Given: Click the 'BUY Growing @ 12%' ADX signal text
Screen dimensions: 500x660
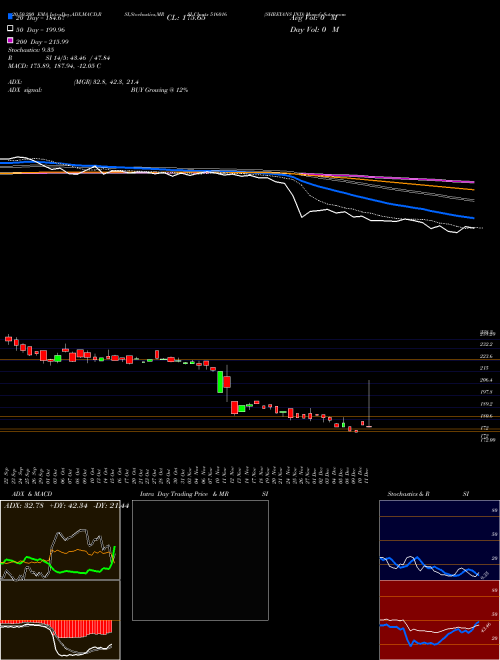Looking at the screenshot, I should pos(159,90).
